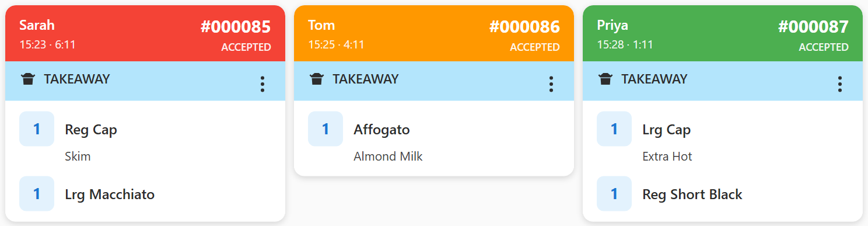This screenshot has height=226, width=868.
Task: Click the quantity badge beside Affogato
Action: pos(325,128)
